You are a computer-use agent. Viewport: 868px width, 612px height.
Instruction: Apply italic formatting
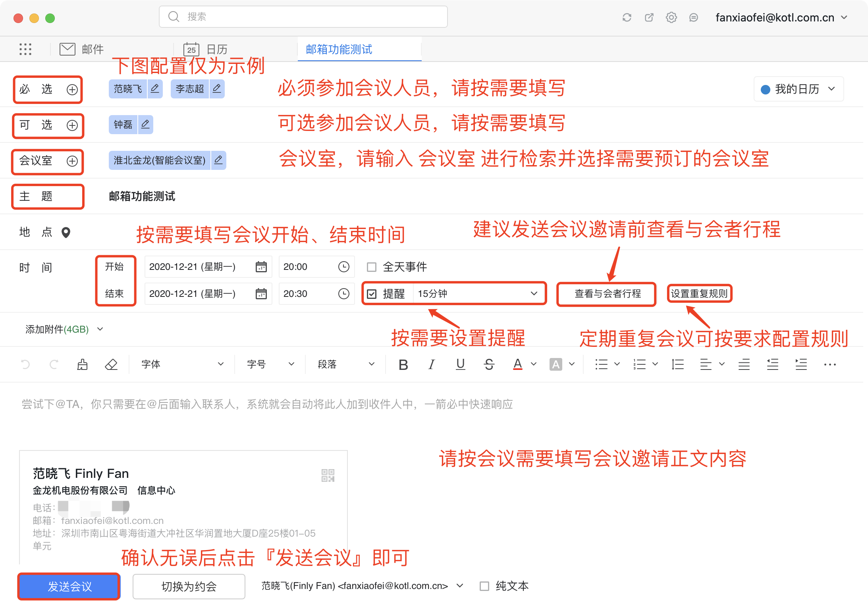coord(432,364)
